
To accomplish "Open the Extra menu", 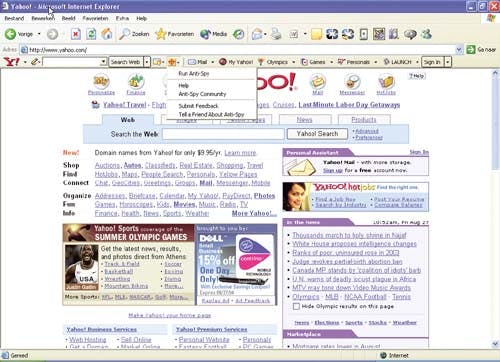I will coord(122,18).
